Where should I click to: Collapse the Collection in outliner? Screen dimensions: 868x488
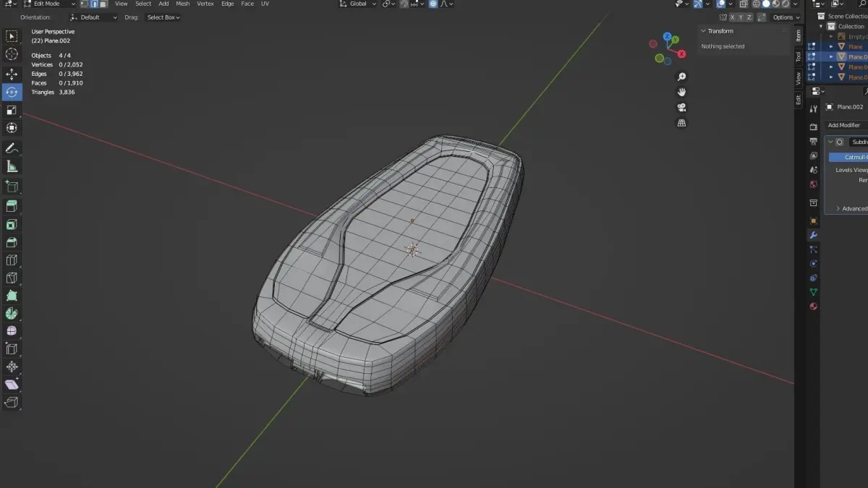(822, 26)
